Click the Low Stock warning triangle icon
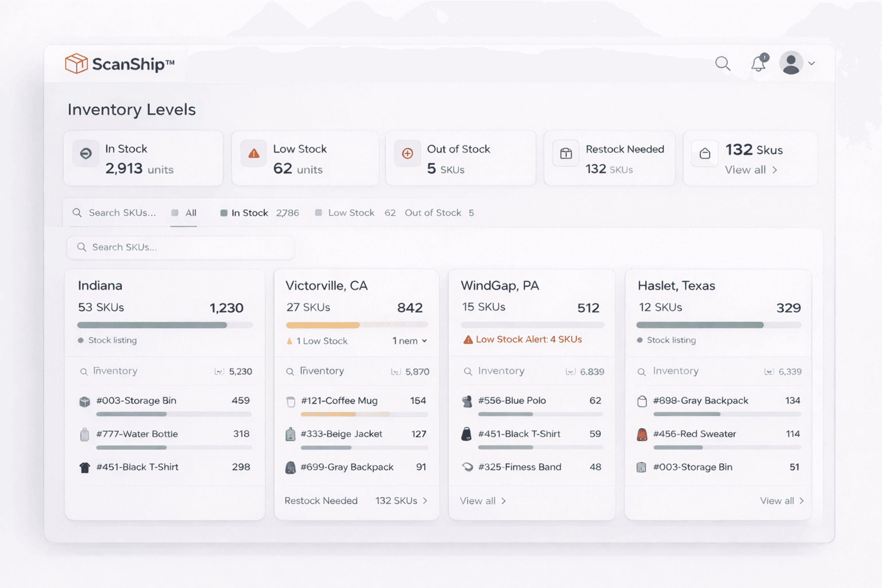882x588 pixels. pyautogui.click(x=254, y=153)
